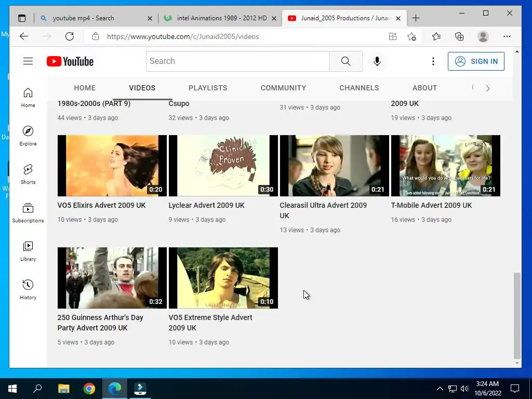Image resolution: width=532 pixels, height=399 pixels.
Task: Click the scrollbar down arrow
Action: [517, 363]
